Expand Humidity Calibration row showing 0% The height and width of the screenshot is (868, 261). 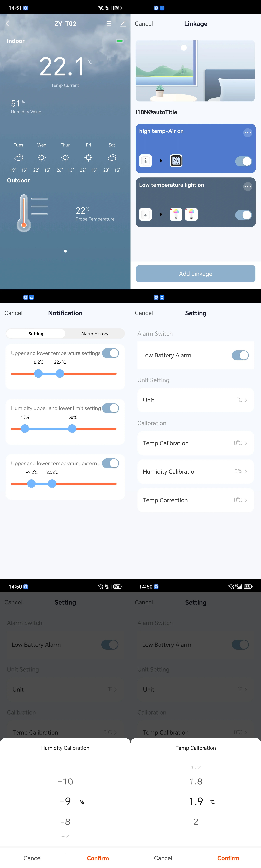pyautogui.click(x=196, y=471)
